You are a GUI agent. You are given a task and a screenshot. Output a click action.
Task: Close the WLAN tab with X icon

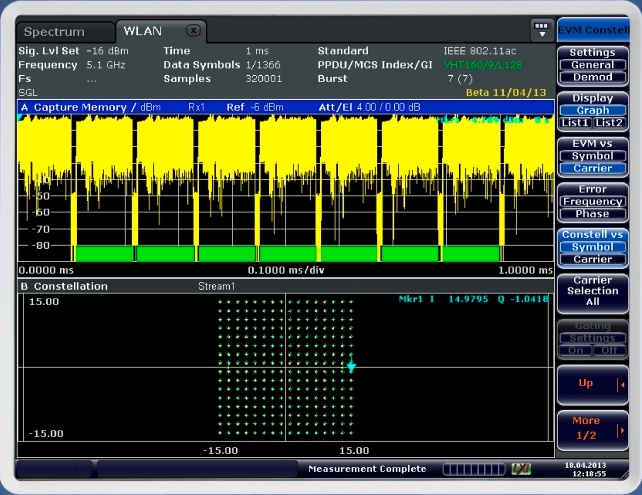point(193,31)
